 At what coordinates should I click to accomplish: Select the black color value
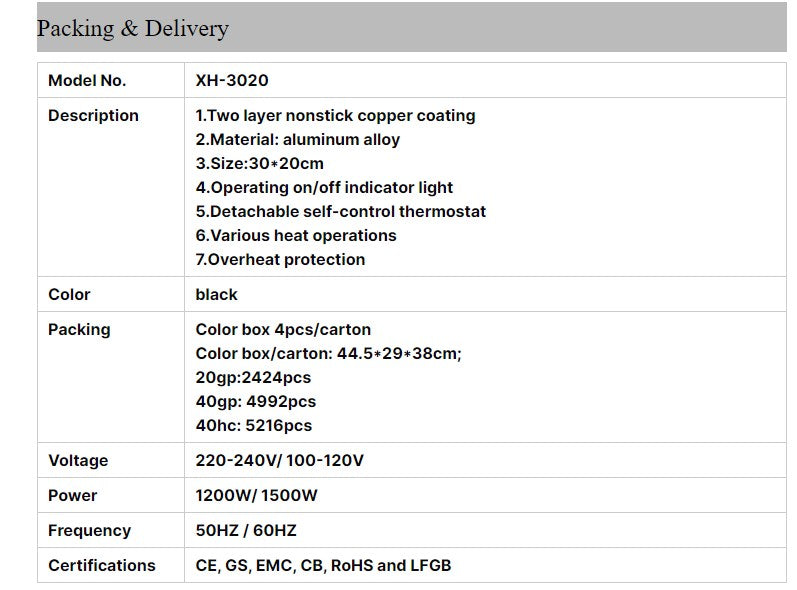click(x=217, y=295)
